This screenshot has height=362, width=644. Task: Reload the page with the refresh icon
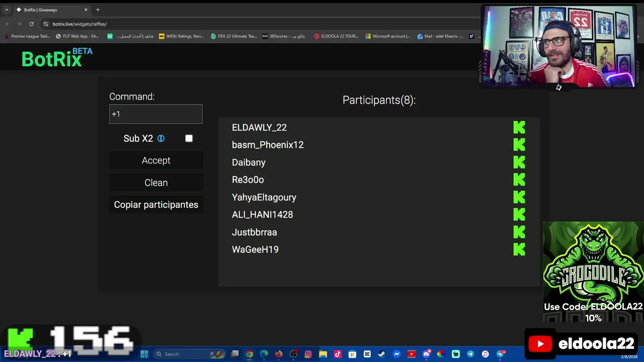31,24
